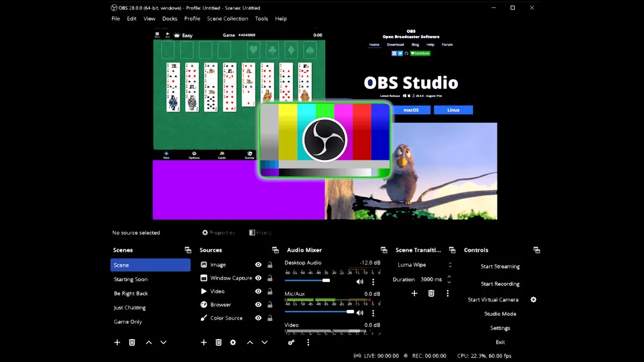
Task: Lock the Window Capture source
Action: click(269, 278)
